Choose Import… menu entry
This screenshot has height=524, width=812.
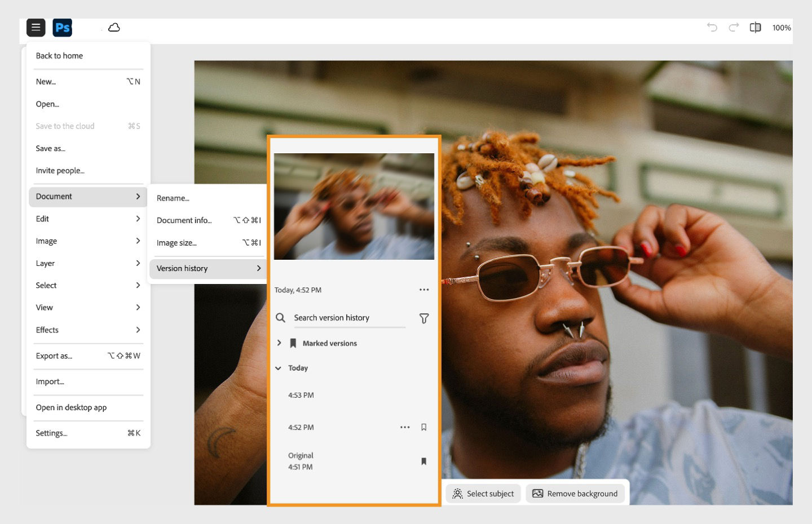click(89, 382)
